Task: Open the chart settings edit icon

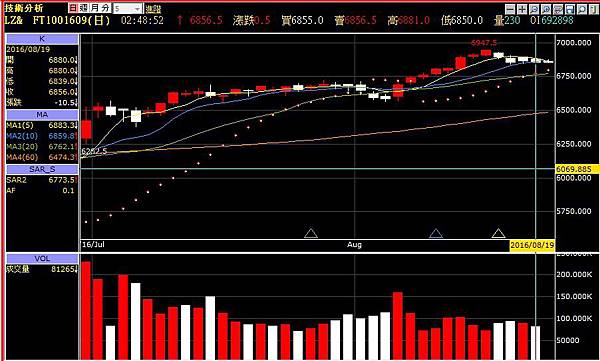Action: [558, 9]
